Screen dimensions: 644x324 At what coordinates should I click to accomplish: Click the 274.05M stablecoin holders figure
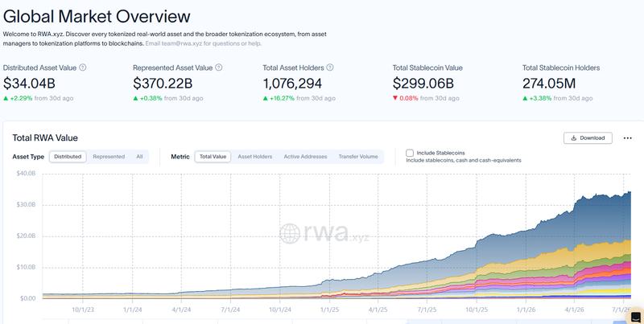(549, 84)
